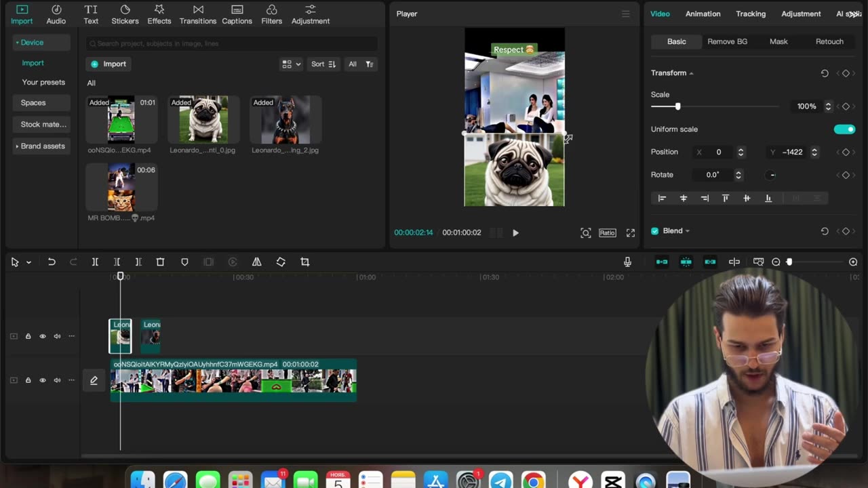868x488 pixels.
Task: Open the Adjustment media panel
Action: click(x=311, y=14)
